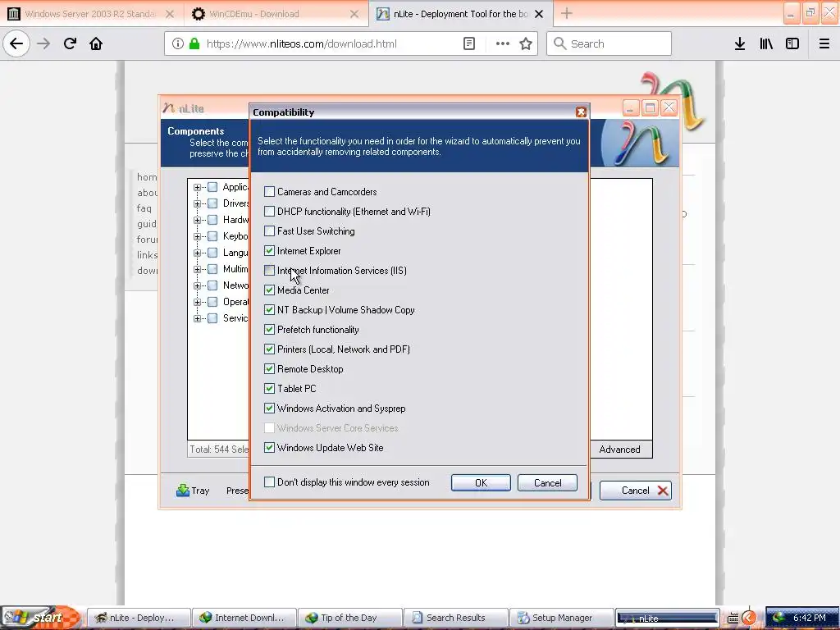Click the taskbar clock showing 6:42 PM
Screen dimensions: 840x630
coord(809,618)
